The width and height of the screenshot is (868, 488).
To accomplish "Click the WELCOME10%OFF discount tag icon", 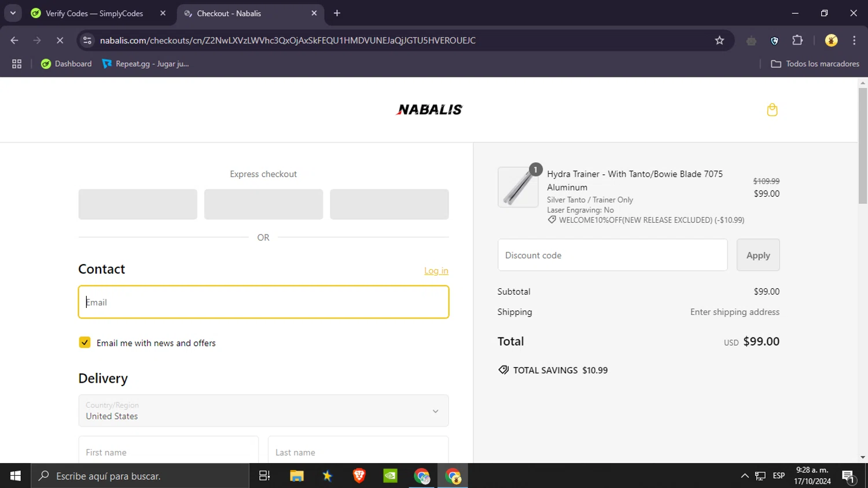I will click(552, 220).
